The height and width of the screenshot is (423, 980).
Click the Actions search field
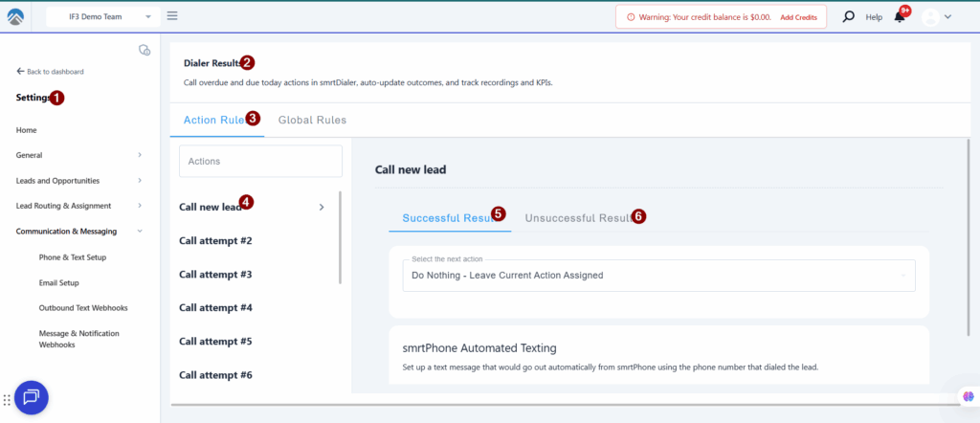pyautogui.click(x=260, y=162)
